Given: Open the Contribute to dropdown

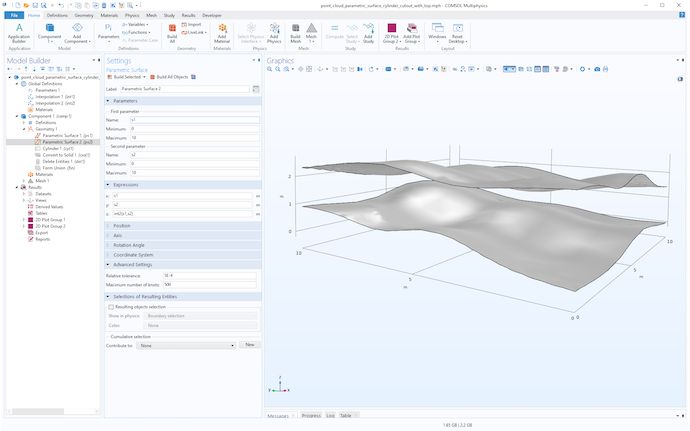Looking at the screenshot, I should tap(186, 346).
